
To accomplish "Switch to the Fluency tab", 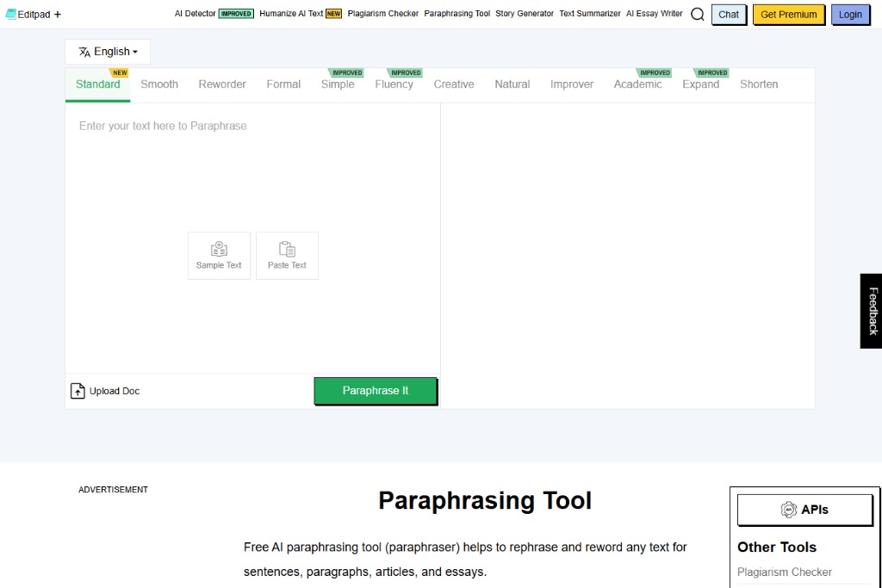I will 394,84.
